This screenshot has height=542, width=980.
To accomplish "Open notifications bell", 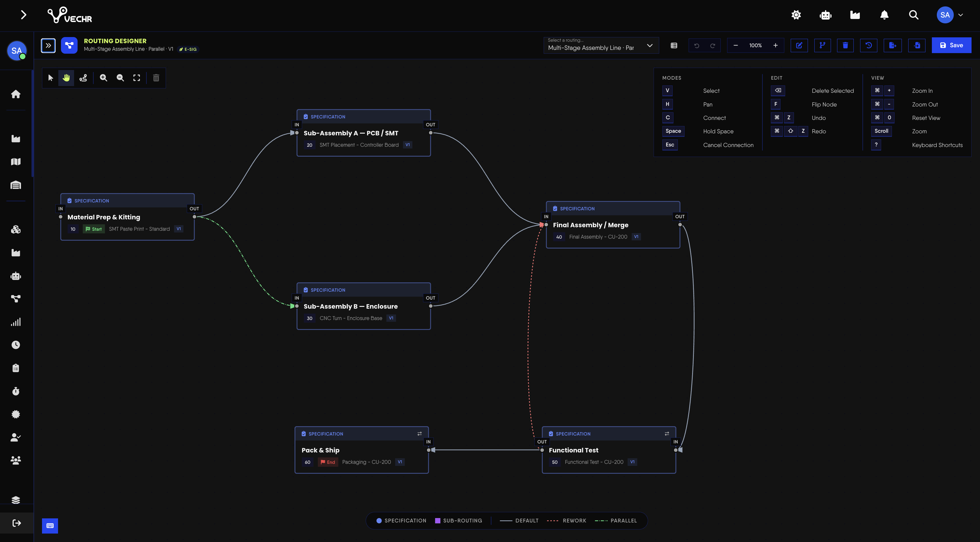I will [885, 15].
